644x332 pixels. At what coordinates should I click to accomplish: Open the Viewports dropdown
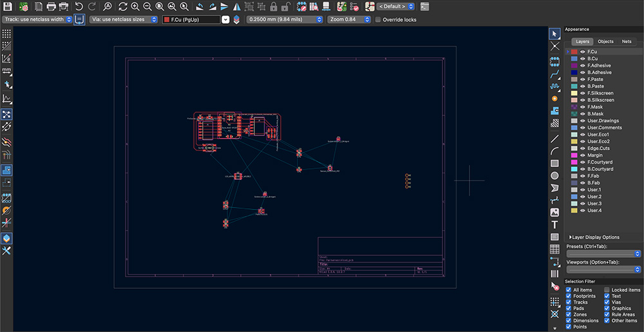coord(603,269)
